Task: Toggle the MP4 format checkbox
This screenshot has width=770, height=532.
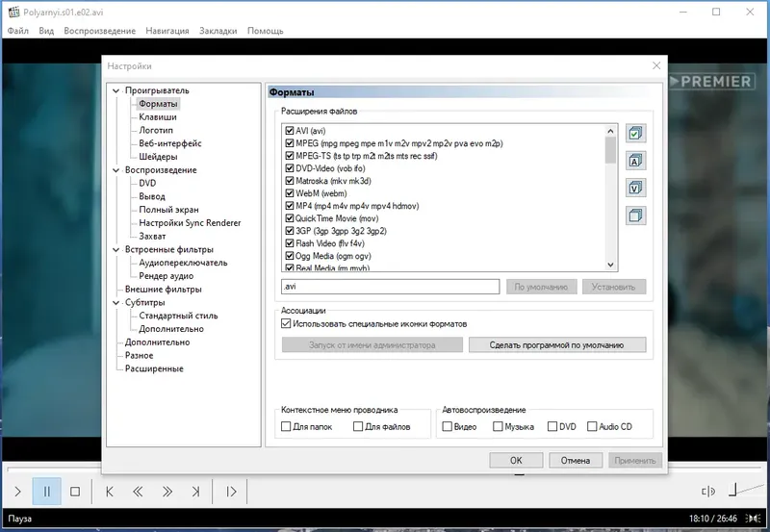Action: pyautogui.click(x=290, y=206)
